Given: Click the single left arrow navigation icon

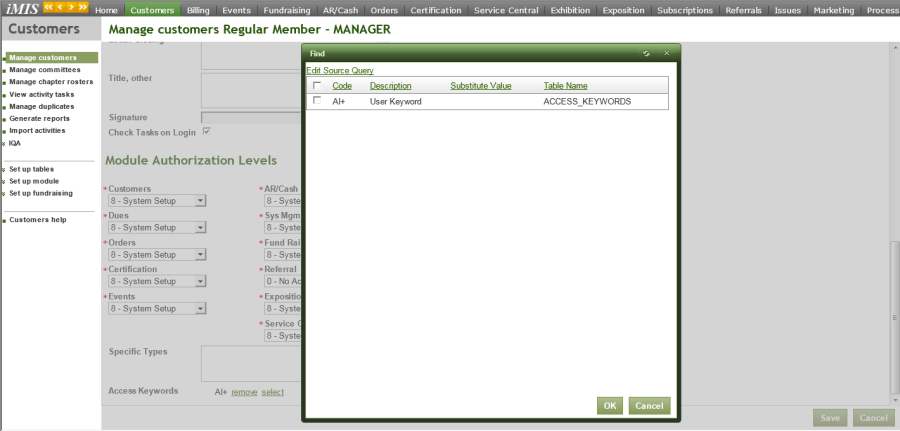Looking at the screenshot, I should 59,9.
